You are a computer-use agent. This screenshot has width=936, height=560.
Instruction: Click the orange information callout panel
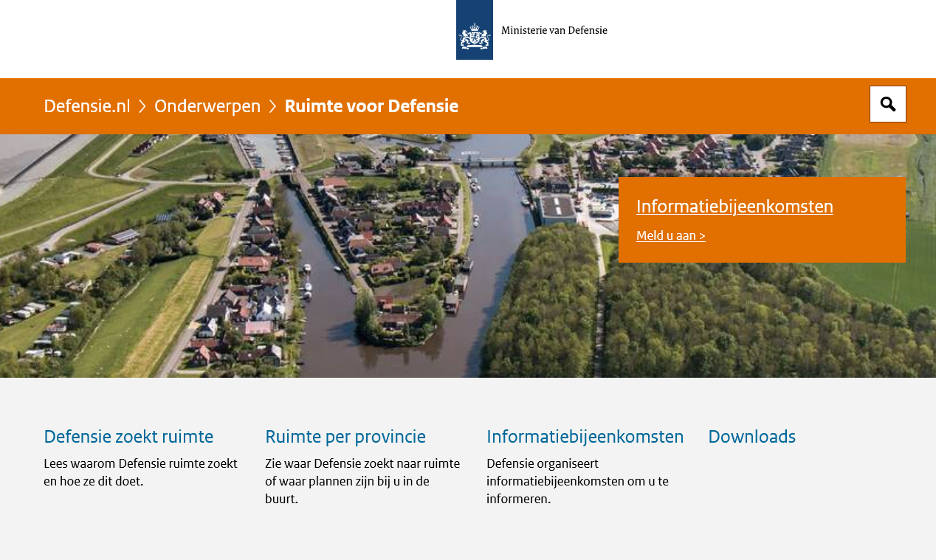click(x=762, y=219)
